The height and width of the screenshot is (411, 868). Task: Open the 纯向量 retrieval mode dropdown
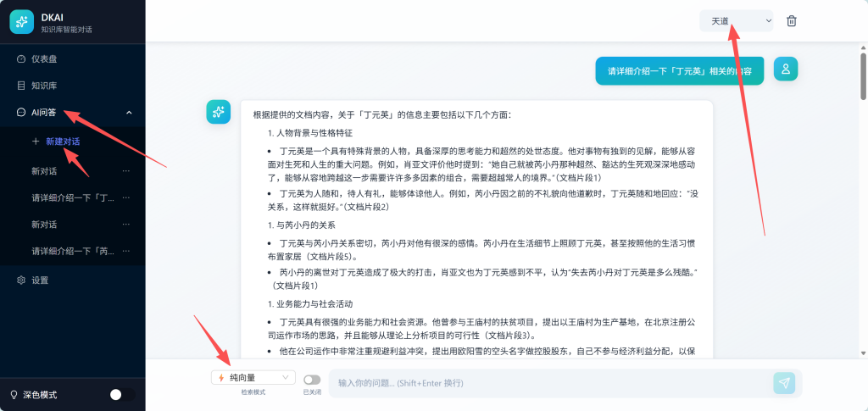[253, 377]
